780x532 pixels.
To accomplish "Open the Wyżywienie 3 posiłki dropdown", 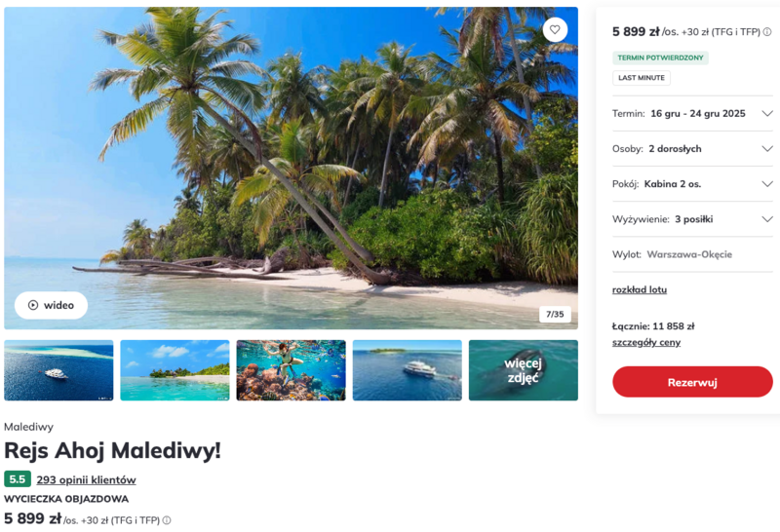I will point(767,219).
